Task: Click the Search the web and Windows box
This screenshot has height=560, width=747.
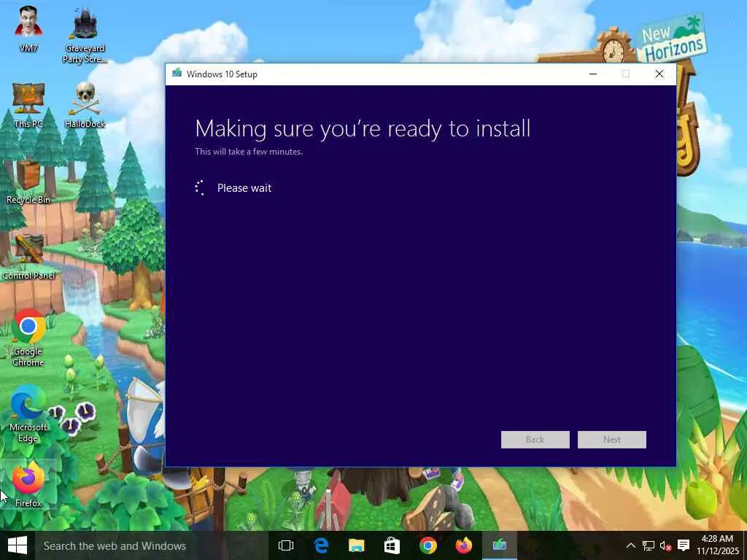Action: pyautogui.click(x=152, y=545)
